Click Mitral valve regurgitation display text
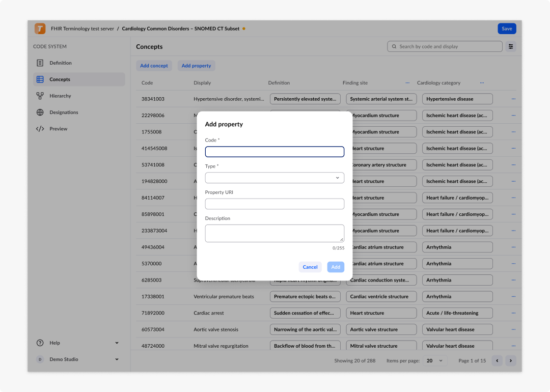This screenshot has height=392, width=550. pos(221,346)
